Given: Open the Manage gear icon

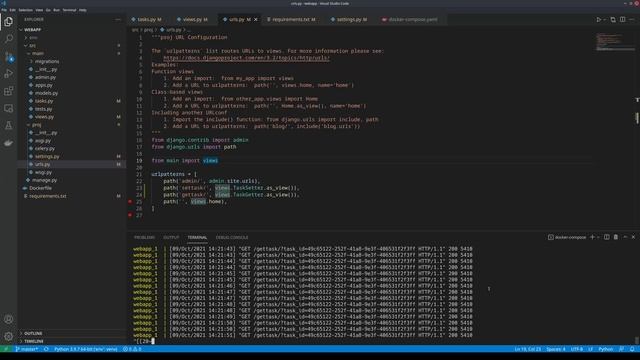Looking at the screenshot, I should pyautogui.click(x=9, y=336).
